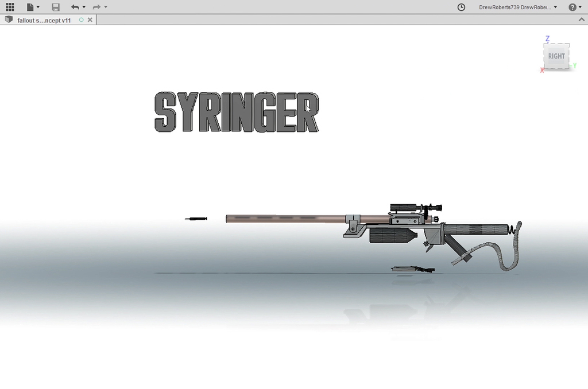Open the Data Panel grid icon

[x=9, y=7]
